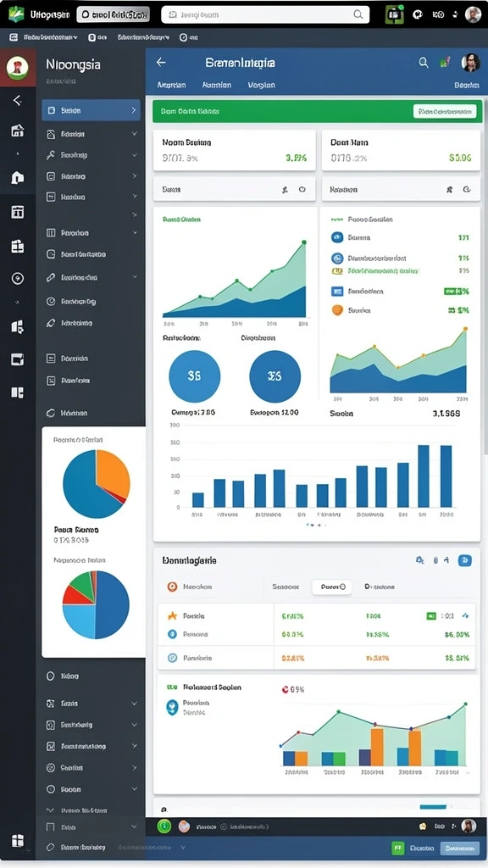Click the lightning circle icon in left rail
488x868 pixels.
coord(18,278)
